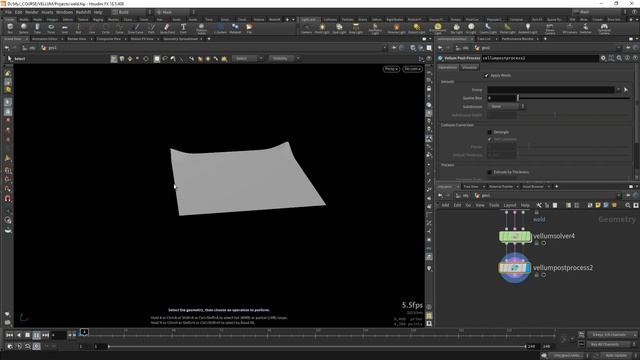This screenshot has height=360, width=640.
Task: Open the Group field dropdown arrow
Action: 618,90
